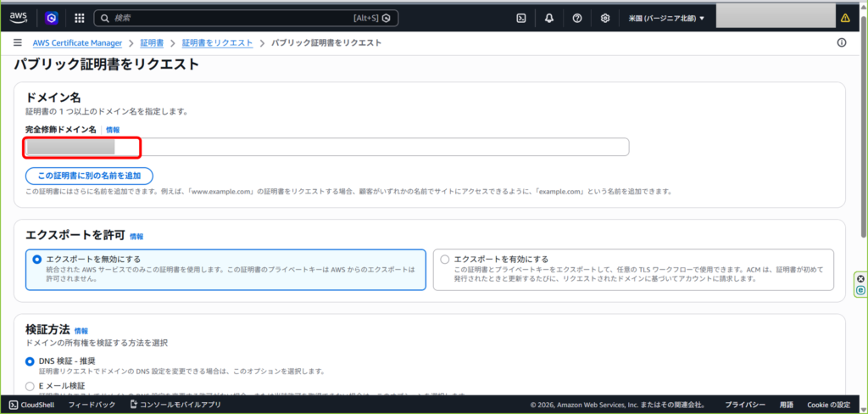This screenshot has width=868, height=414.
Task: Open the services grid menu icon
Action: point(79,18)
